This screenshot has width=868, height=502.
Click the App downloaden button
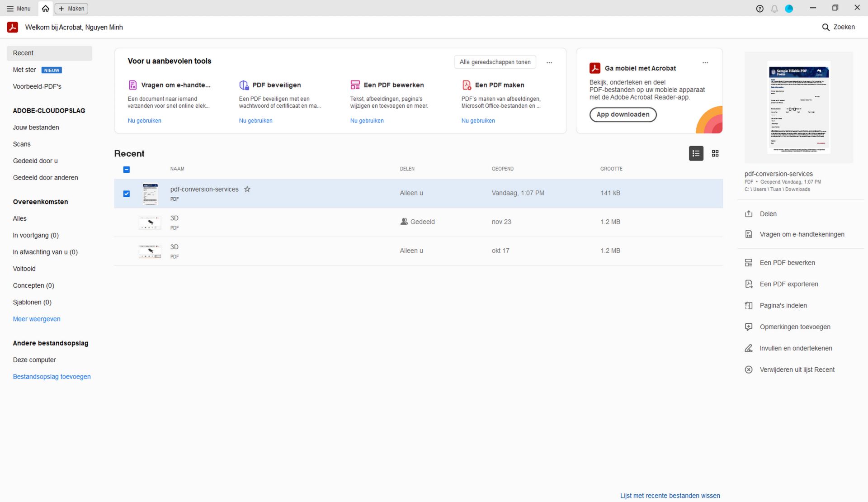(x=623, y=114)
